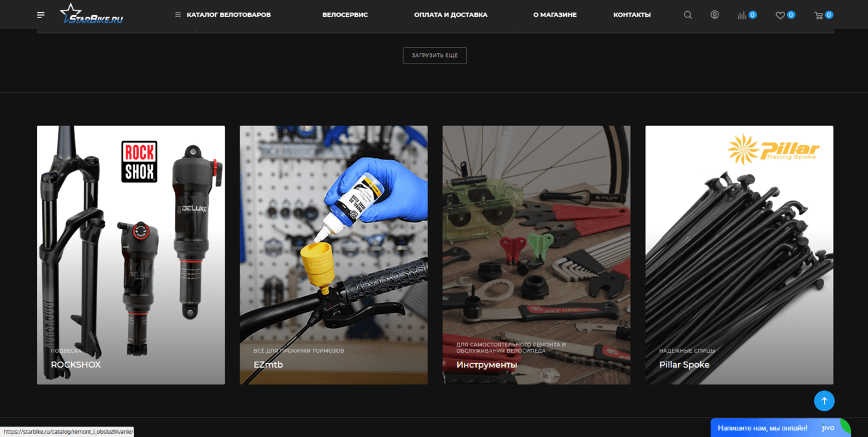Open the jivo chat widget
The height and width of the screenshot is (437, 868).
[781, 428]
